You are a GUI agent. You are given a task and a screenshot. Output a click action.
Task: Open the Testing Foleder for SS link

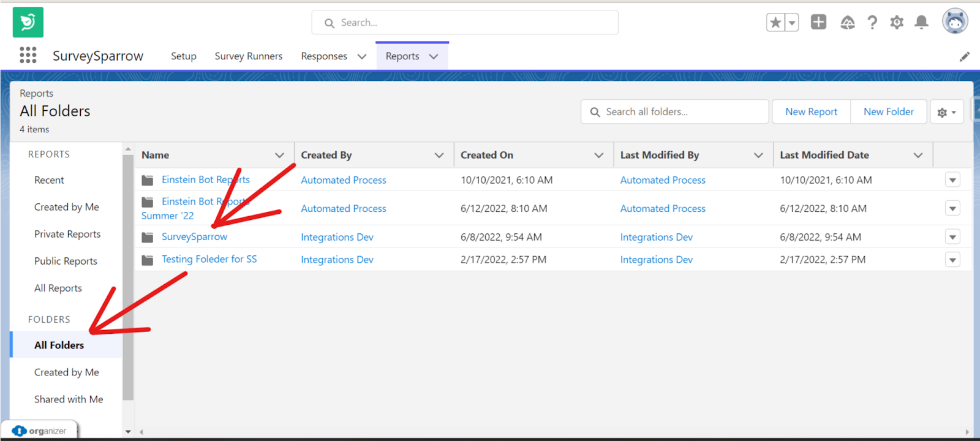209,259
